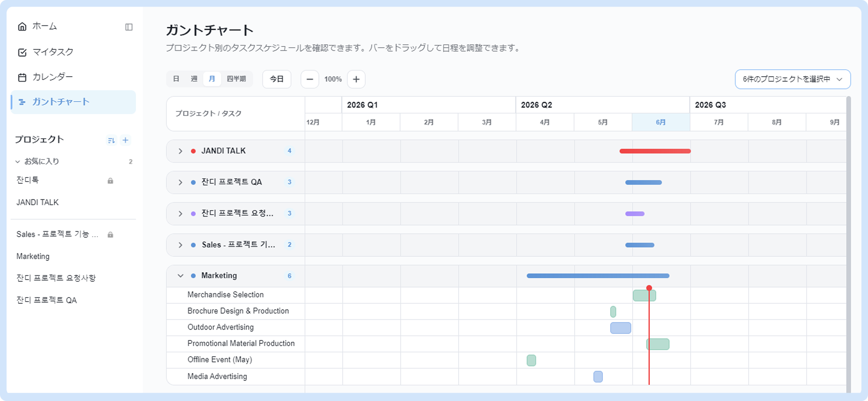868x401 pixels.
Task: Open 잔디 프로젝트 QA in sidebar
Action: tap(46, 300)
